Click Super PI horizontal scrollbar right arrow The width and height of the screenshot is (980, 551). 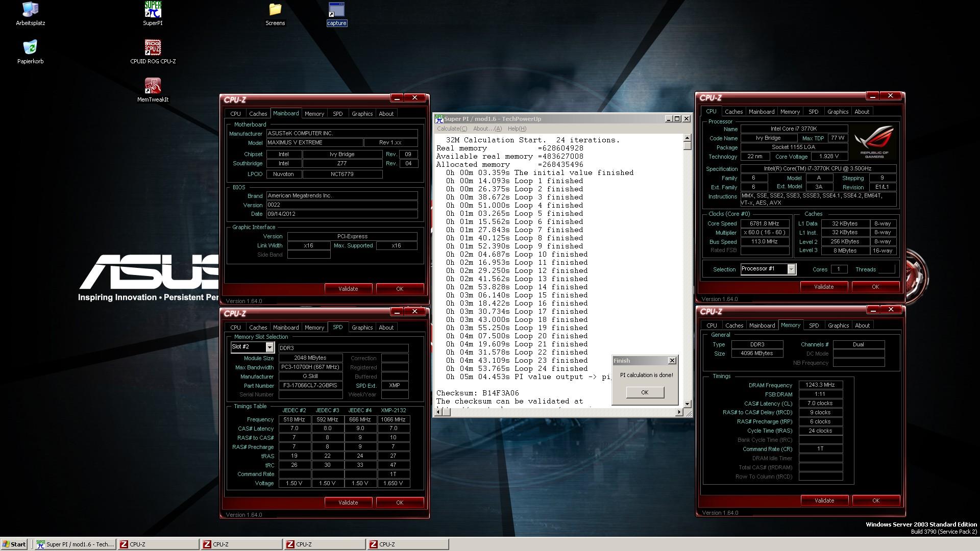(x=679, y=412)
